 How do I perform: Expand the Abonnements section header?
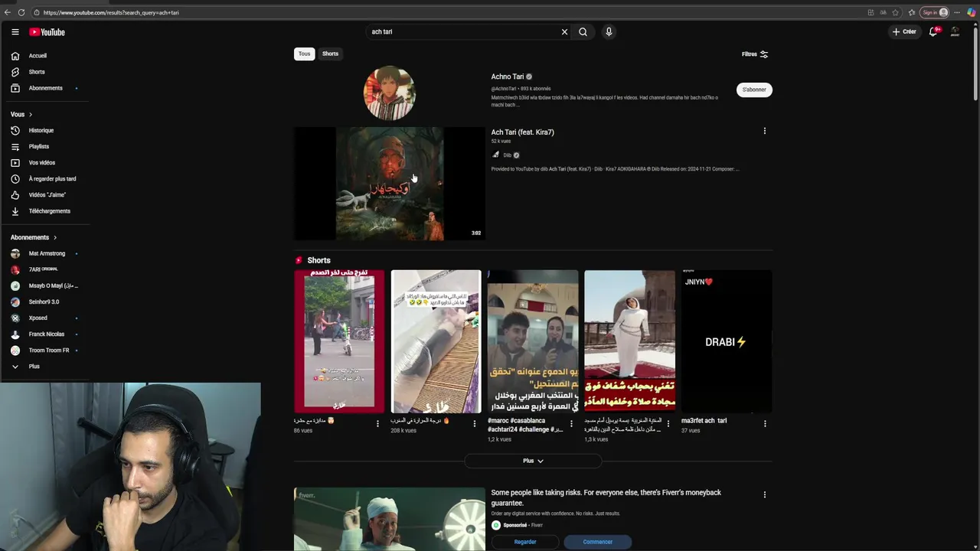tap(34, 238)
